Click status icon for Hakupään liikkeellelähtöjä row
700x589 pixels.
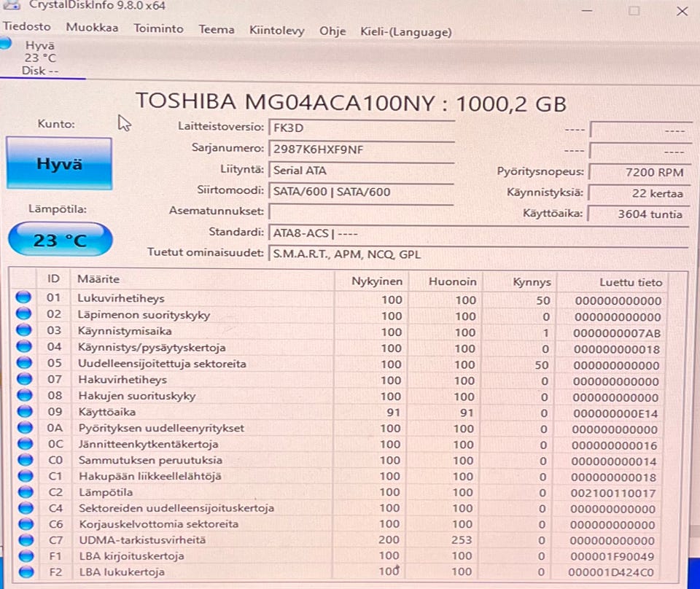tap(26, 476)
